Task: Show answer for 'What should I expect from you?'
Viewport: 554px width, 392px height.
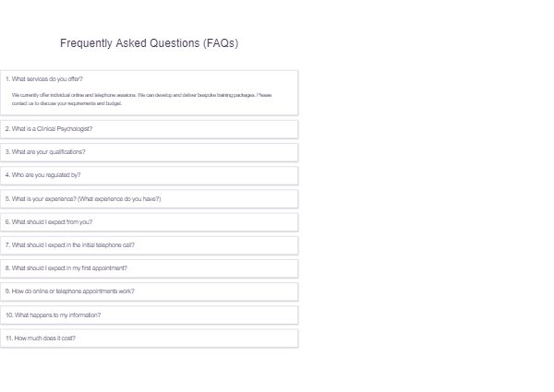Action: pos(149,222)
